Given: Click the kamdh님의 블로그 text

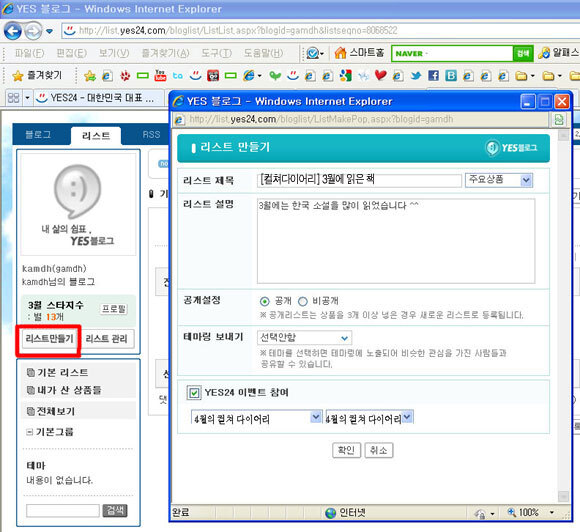Looking at the screenshot, I should coord(58,282).
